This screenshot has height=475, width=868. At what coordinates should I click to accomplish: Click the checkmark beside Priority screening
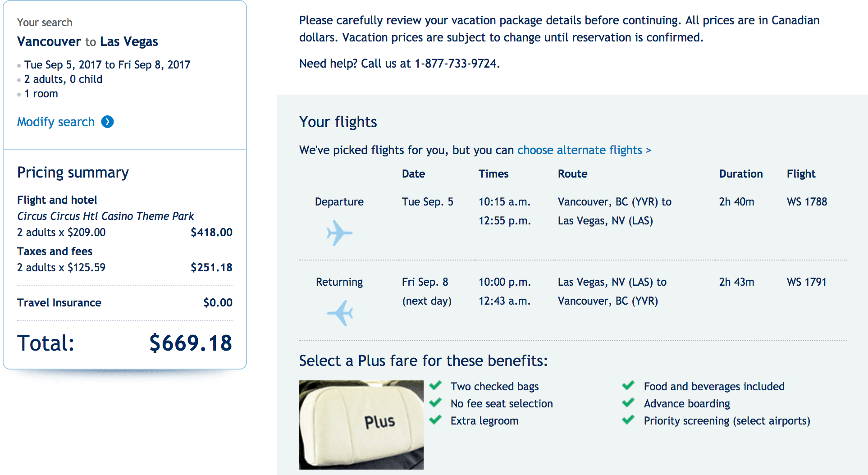pyautogui.click(x=628, y=420)
